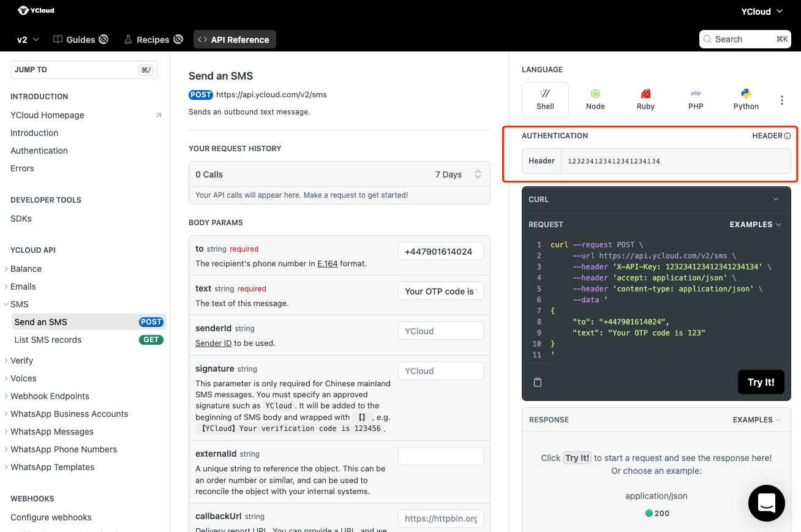Image resolution: width=801 pixels, height=532 pixels.
Task: Edit the 'to' phone number field
Action: coord(441,252)
